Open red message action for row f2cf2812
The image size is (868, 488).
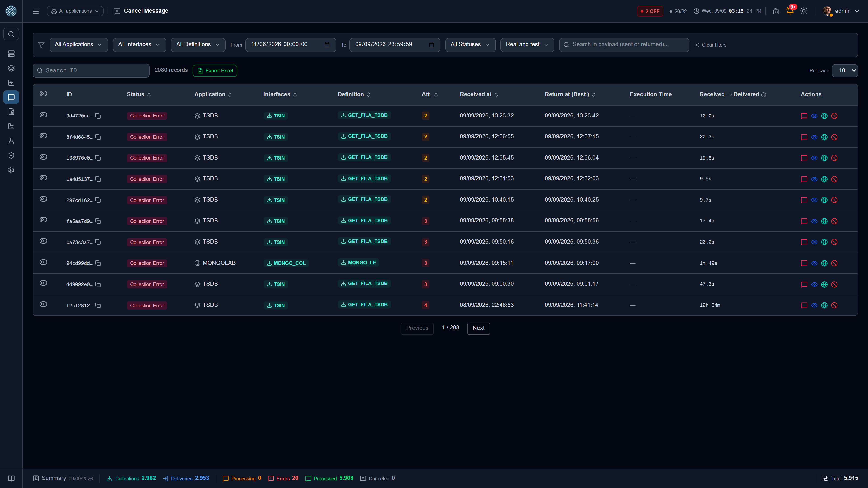(804, 305)
